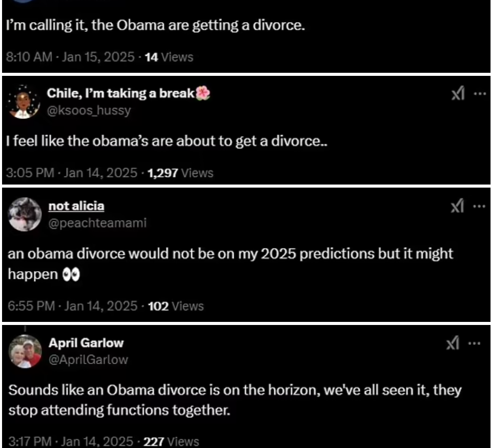
Task: Click the 3:17 PM · Jan 14, 2025 timestamp
Action: tap(71, 440)
